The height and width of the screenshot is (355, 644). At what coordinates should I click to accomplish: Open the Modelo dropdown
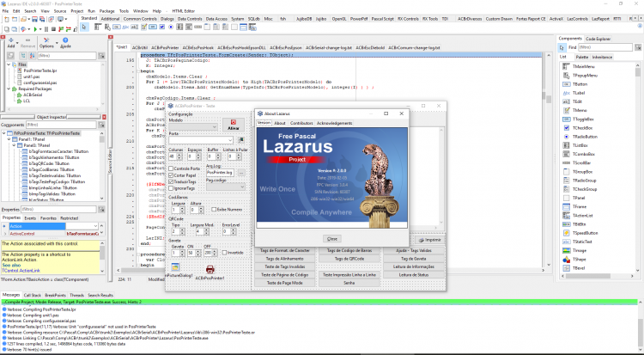[215, 127]
